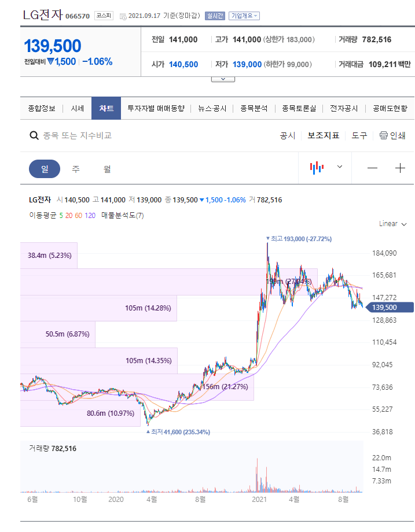Click the 매물분석도(7) label
The image size is (415, 532).
[123, 216]
